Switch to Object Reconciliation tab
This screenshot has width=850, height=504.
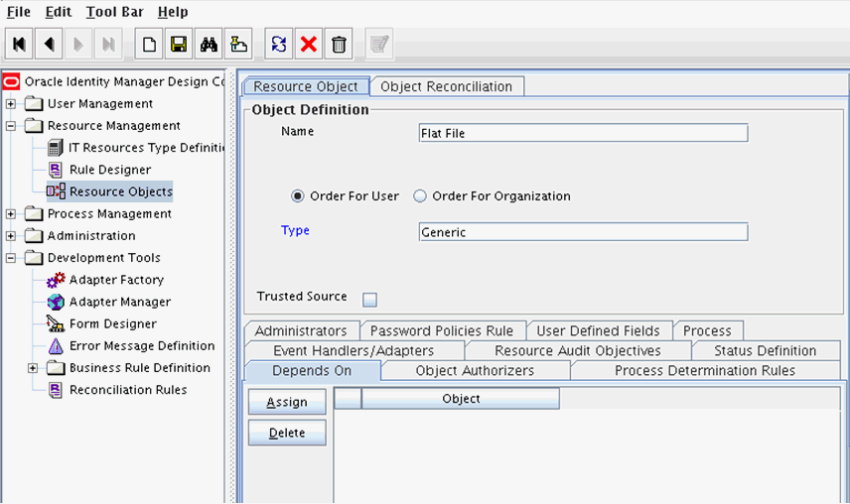(446, 86)
